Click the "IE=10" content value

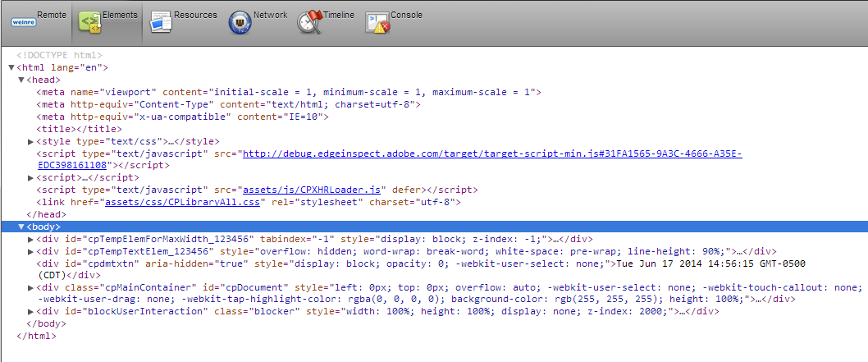point(304,117)
